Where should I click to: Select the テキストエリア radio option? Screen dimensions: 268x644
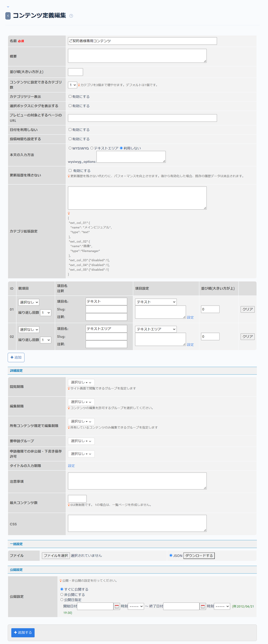coord(92,148)
